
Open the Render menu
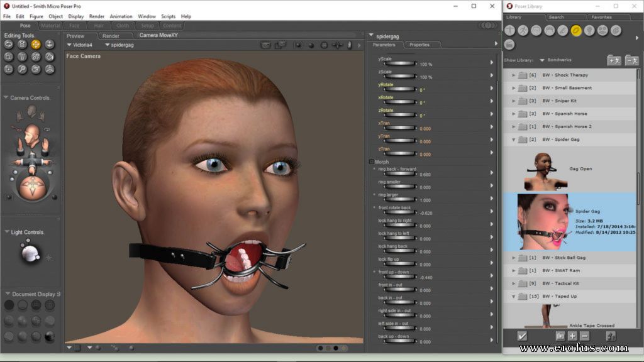pos(97,16)
